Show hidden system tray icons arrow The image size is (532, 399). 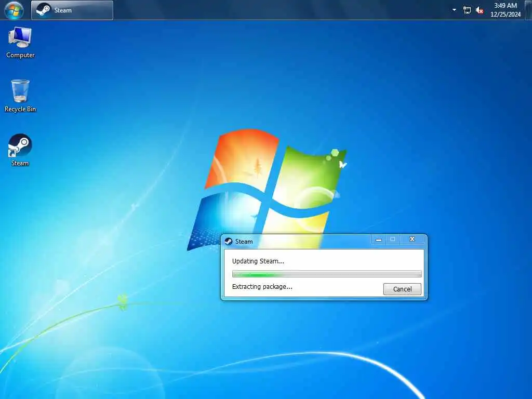coord(454,10)
